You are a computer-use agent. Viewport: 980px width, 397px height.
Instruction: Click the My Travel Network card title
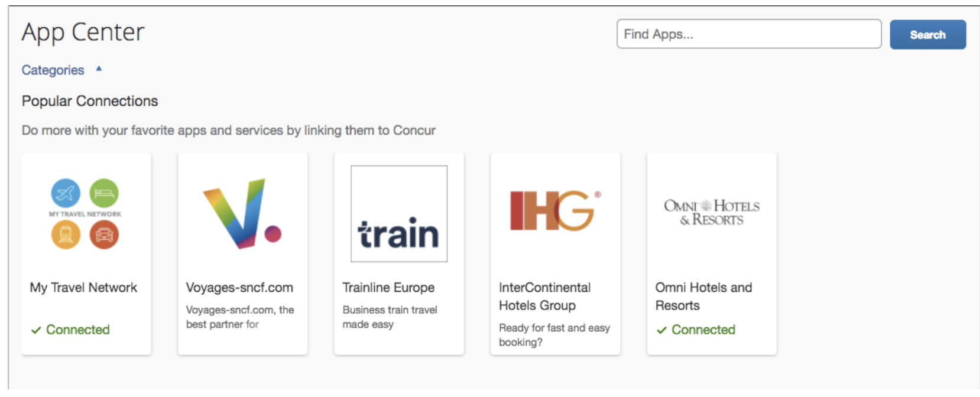pyautogui.click(x=83, y=288)
